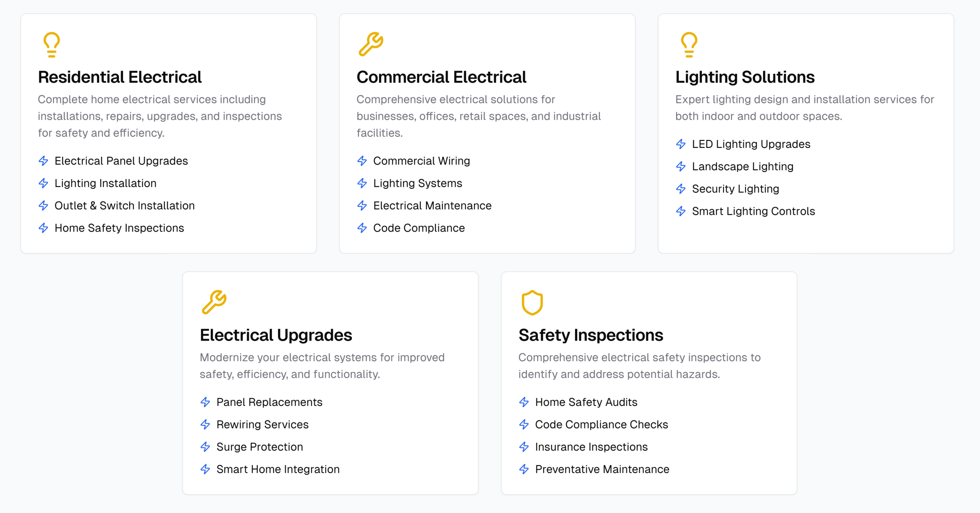980x513 pixels.
Task: Open the Commercial Electrical card title
Action: click(441, 77)
